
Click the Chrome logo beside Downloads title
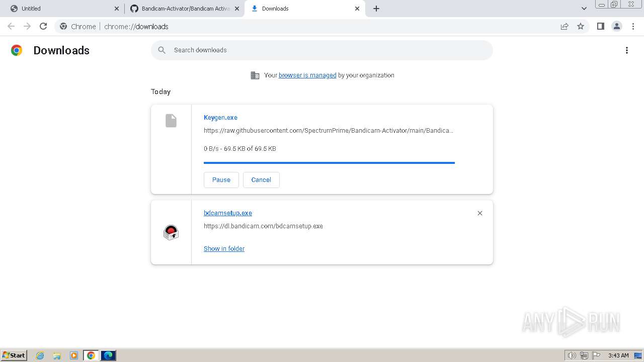click(x=17, y=50)
